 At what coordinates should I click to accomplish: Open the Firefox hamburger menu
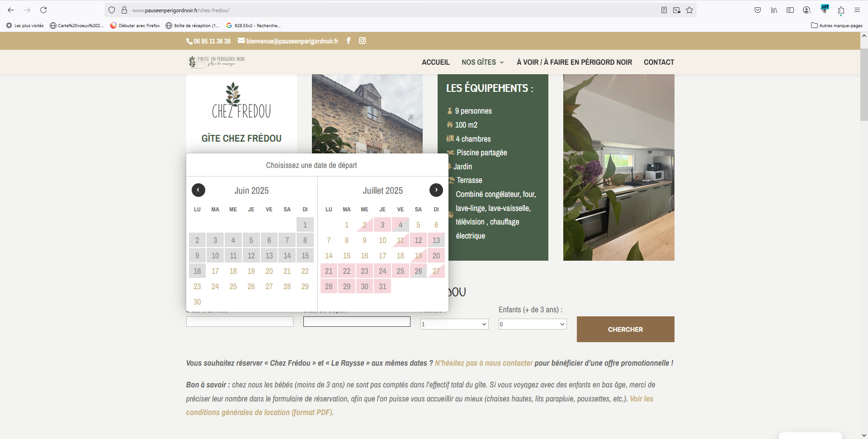857,10
